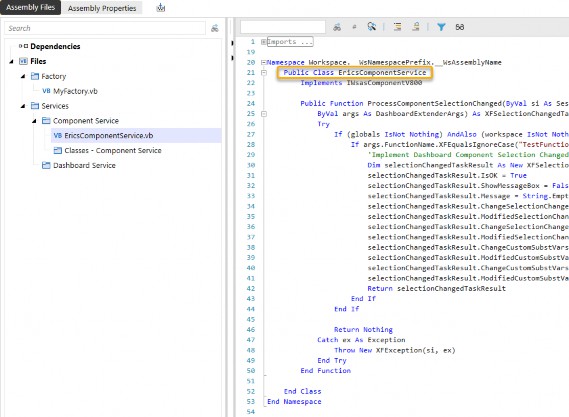Click the outdent lines icon beside indent
569x417 pixels.
[416, 26]
